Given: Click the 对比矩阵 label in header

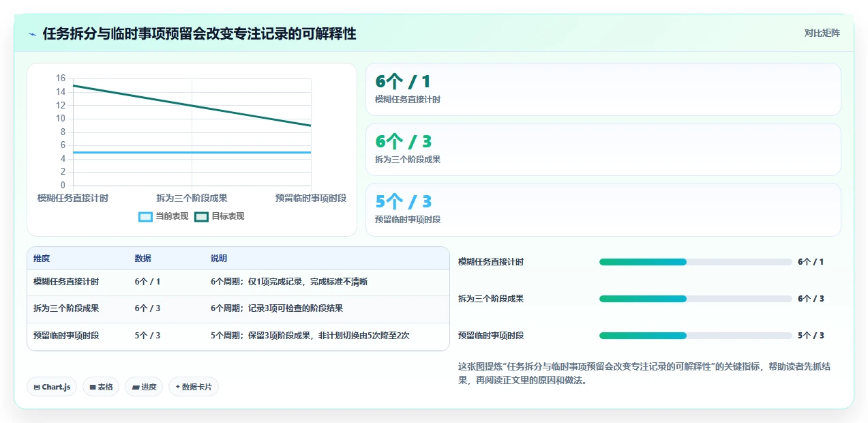Looking at the screenshot, I should pos(822,33).
